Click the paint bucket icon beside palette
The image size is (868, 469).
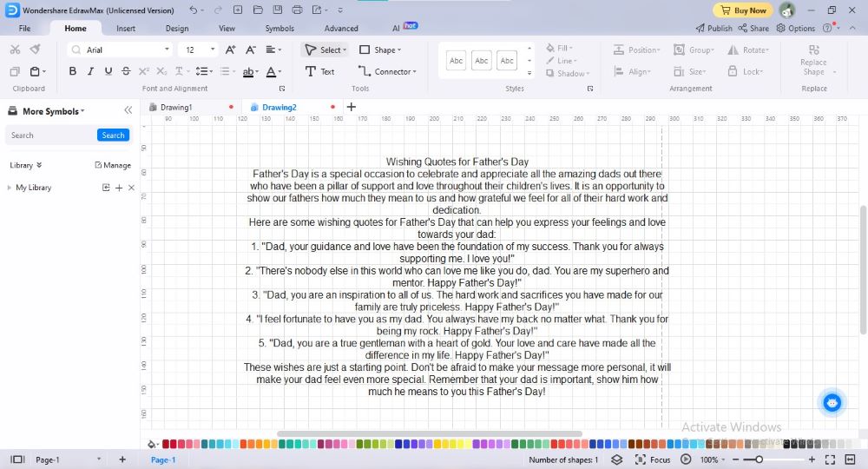[x=151, y=444]
